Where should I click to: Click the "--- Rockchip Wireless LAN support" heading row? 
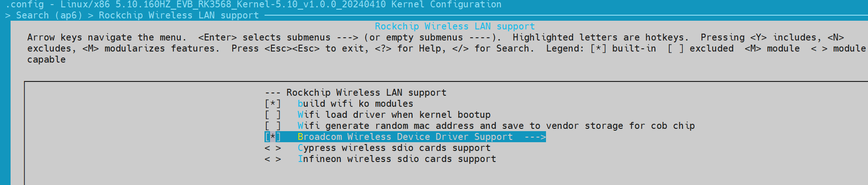pyautogui.click(x=355, y=93)
